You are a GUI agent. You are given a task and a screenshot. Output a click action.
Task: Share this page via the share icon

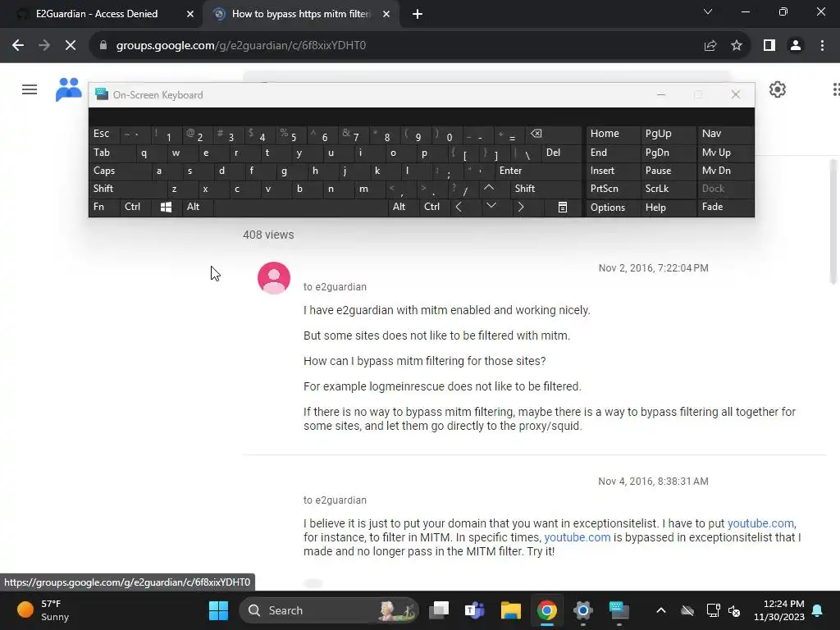(710, 46)
